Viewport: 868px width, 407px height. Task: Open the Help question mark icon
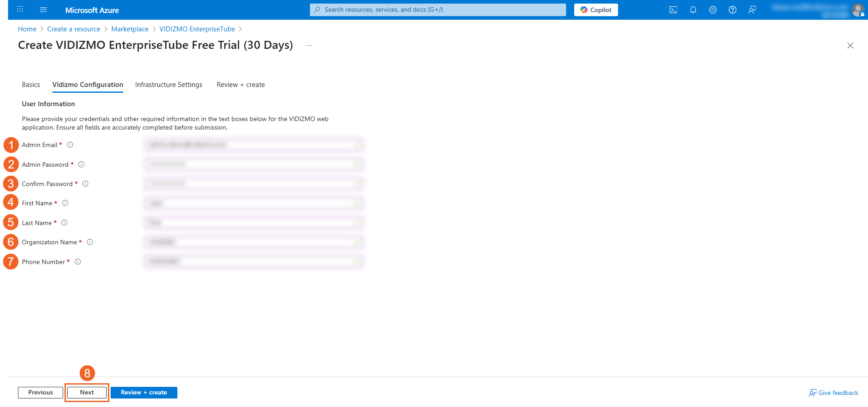(x=732, y=10)
